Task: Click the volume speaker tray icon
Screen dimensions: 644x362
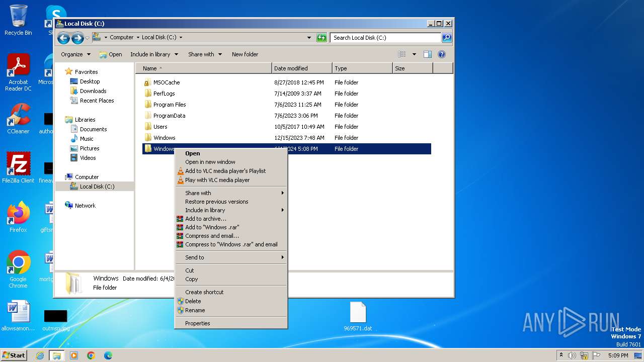Action: tap(572, 355)
